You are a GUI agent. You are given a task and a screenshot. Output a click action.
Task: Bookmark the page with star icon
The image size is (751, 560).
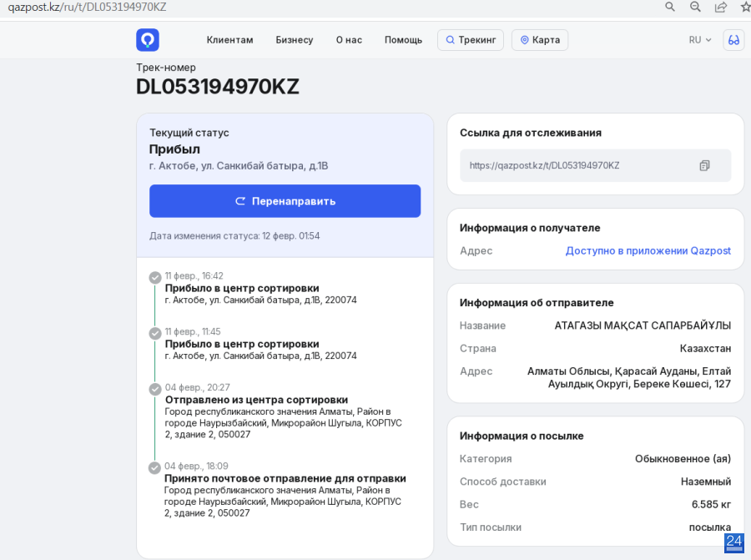click(746, 7)
